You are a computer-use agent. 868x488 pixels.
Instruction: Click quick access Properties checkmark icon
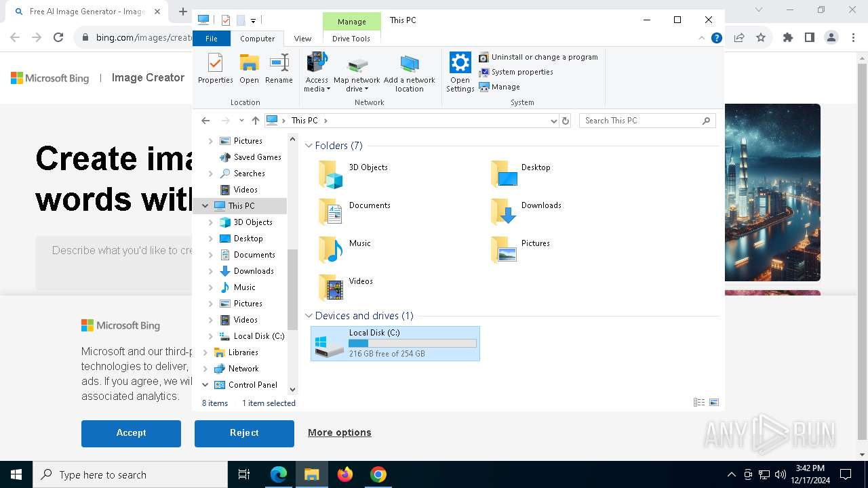[x=226, y=20]
